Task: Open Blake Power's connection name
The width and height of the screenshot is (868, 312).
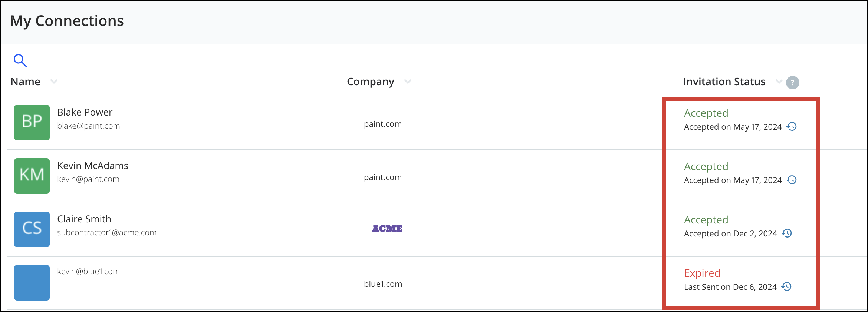Action: (x=85, y=112)
